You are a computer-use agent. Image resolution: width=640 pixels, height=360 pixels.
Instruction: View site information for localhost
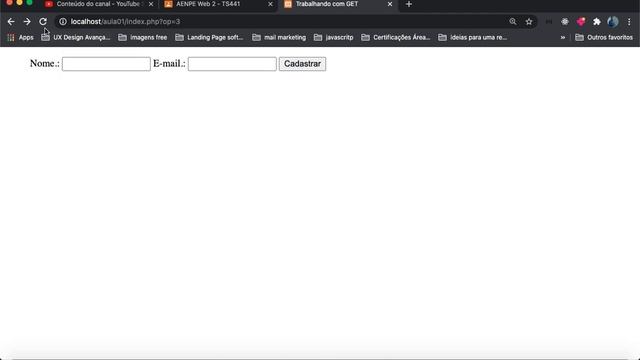tap(63, 22)
